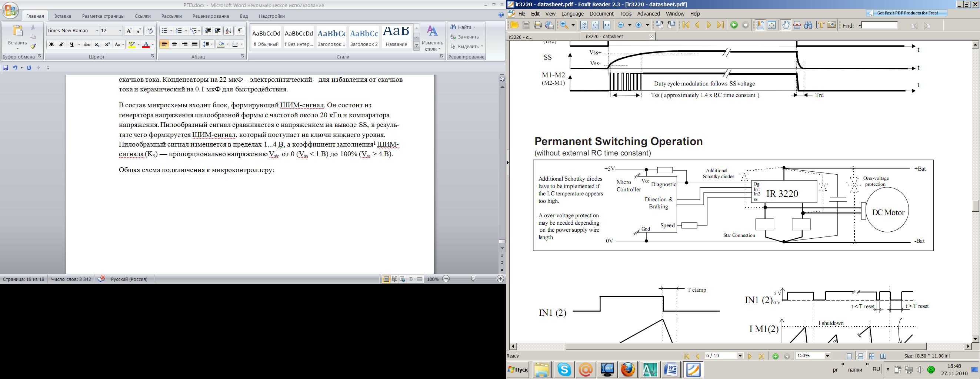Screen dimensions: 980x379
Task: Click Изменить стили button in Word
Action: coord(433,38)
